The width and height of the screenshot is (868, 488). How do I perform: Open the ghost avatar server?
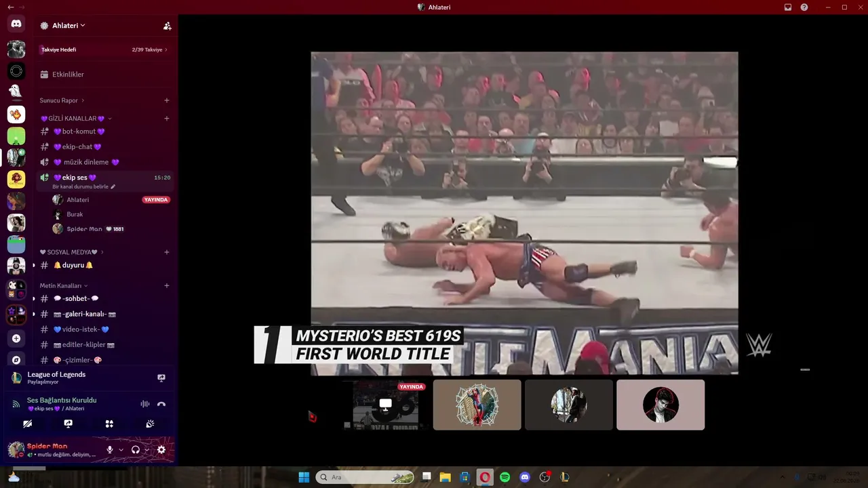click(16, 92)
